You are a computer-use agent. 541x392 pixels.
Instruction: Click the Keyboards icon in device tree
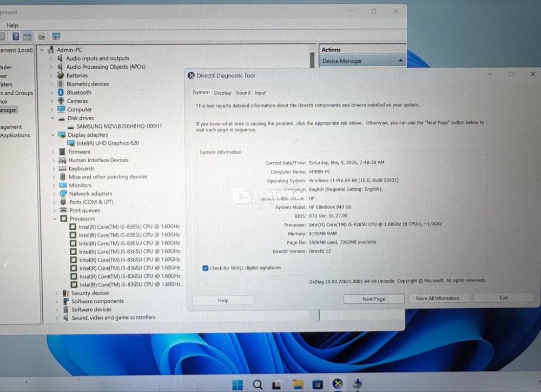(62, 168)
